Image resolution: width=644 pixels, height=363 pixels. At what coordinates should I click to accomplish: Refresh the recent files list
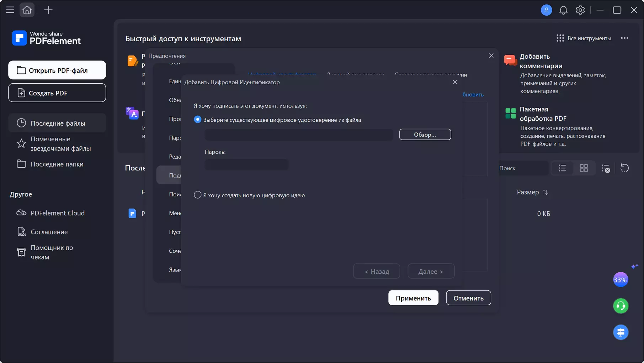pyautogui.click(x=624, y=168)
